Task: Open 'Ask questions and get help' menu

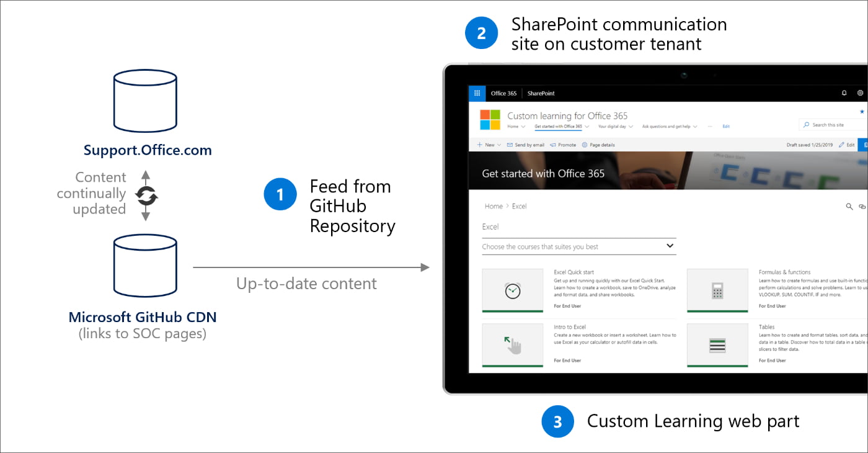Action: (670, 127)
